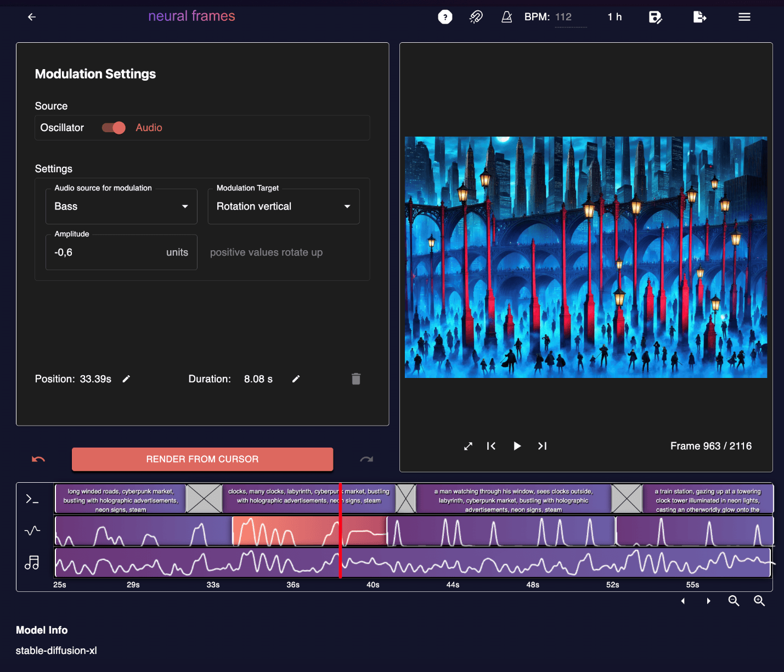Viewport: 784px width, 672px height.
Task: Delete the modulation with the trash icon
Action: (356, 379)
